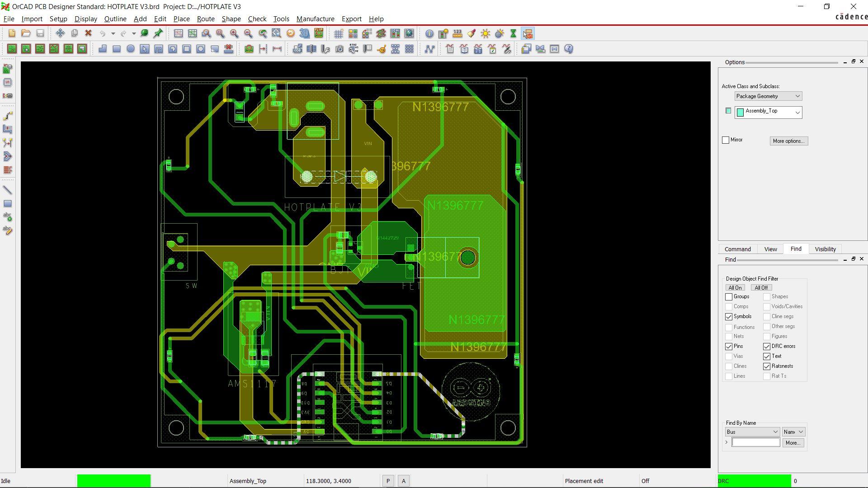Switch to the Visibility tab
This screenshot has width=868, height=488.
pos(825,249)
